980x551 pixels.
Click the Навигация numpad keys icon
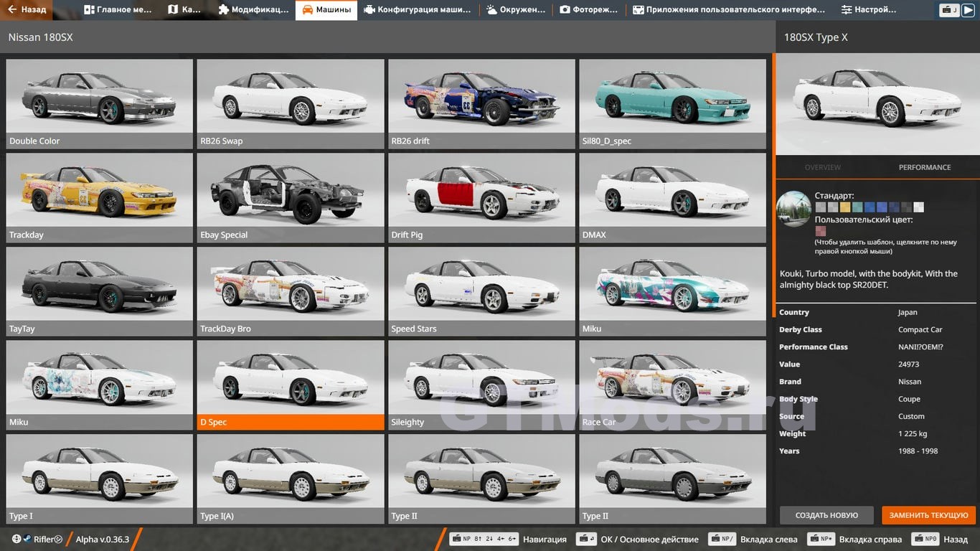pos(484,539)
